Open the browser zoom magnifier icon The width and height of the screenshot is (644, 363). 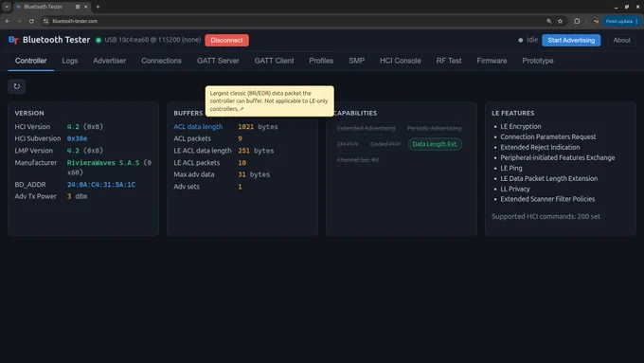click(549, 21)
